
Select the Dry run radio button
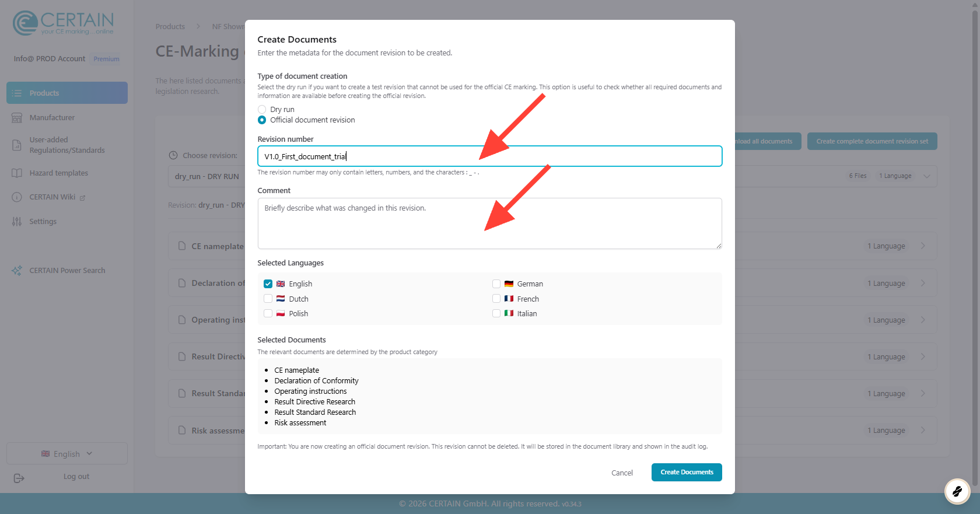pyautogui.click(x=262, y=110)
